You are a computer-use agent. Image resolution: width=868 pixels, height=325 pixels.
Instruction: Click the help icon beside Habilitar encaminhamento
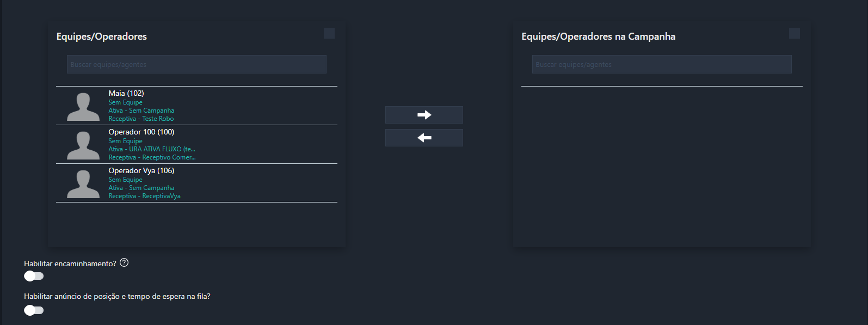tap(124, 263)
